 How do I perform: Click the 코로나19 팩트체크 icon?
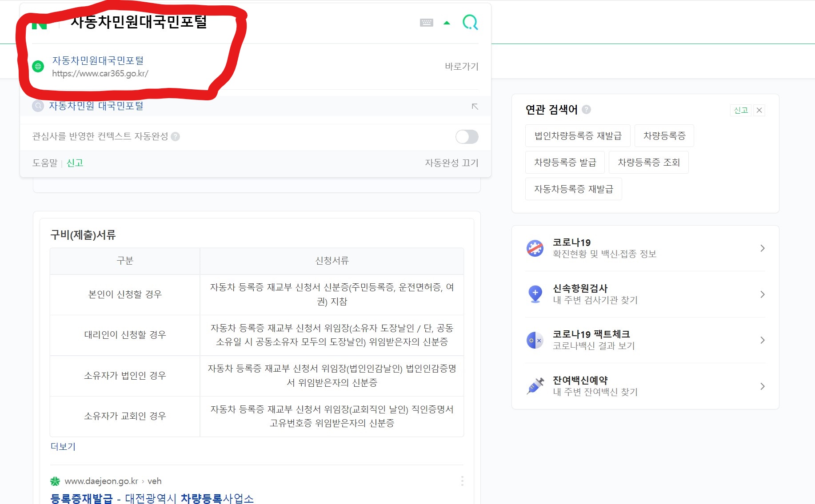535,340
